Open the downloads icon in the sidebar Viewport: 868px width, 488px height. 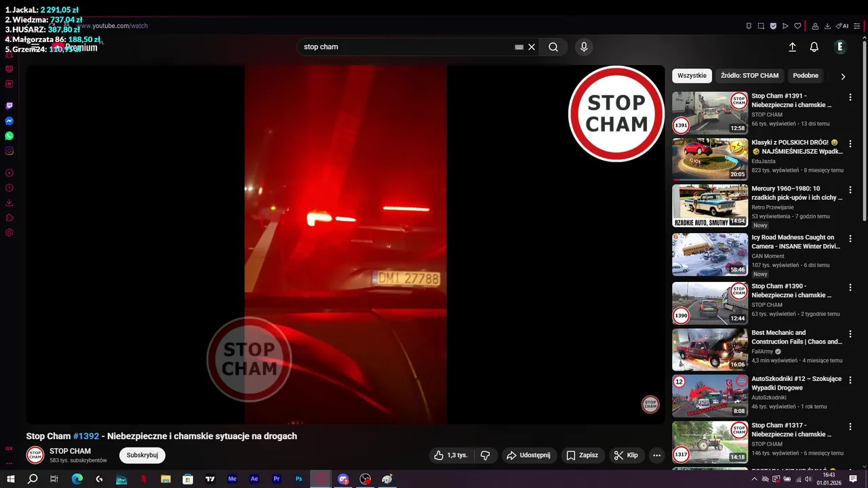click(x=9, y=203)
